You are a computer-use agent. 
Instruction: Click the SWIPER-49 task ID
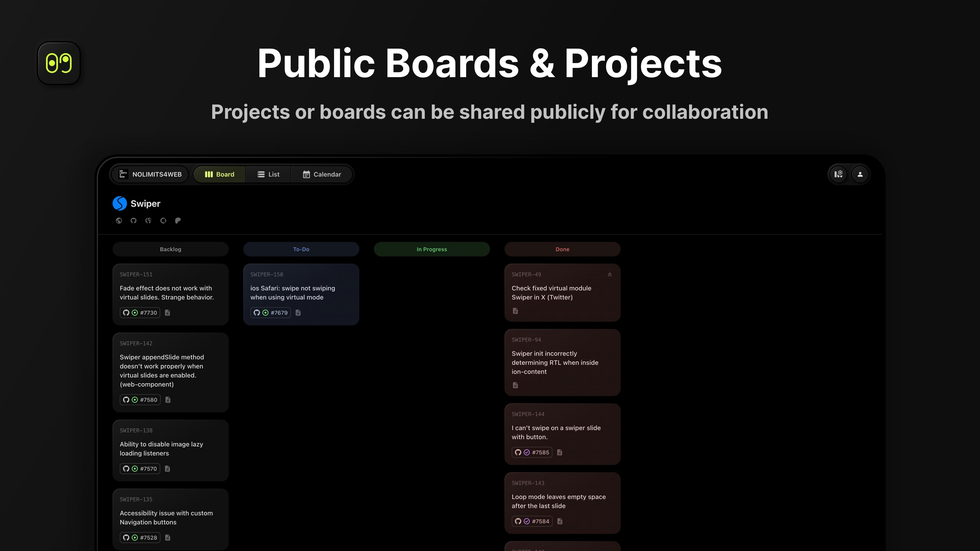[526, 275]
